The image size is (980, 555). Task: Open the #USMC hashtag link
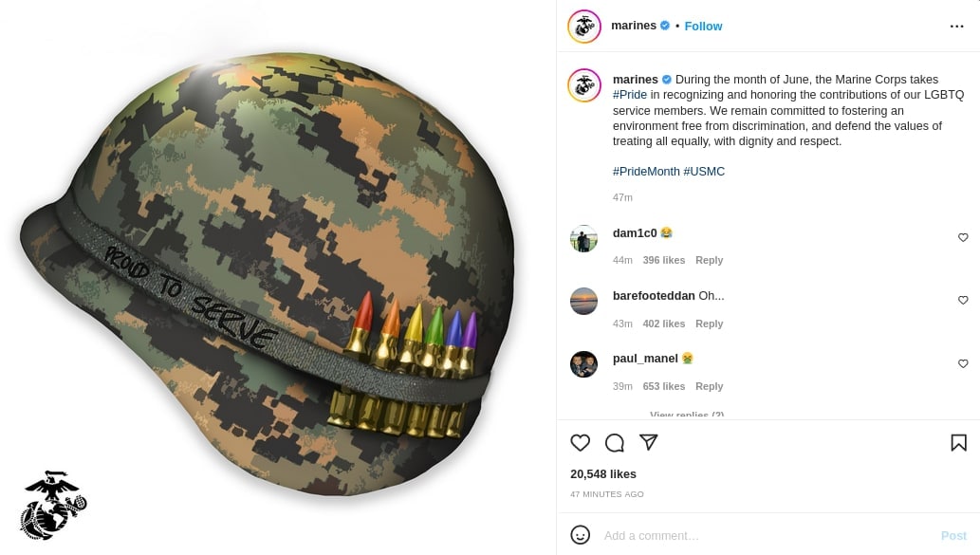[x=704, y=172]
